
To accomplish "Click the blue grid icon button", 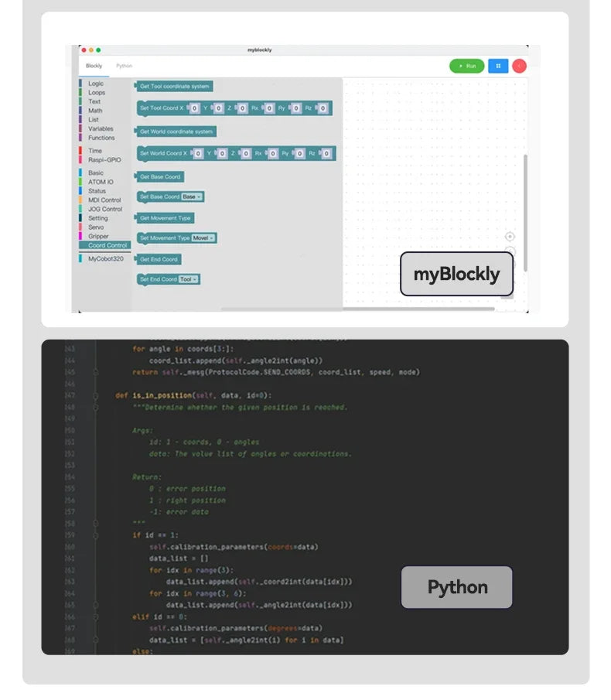I will point(498,66).
